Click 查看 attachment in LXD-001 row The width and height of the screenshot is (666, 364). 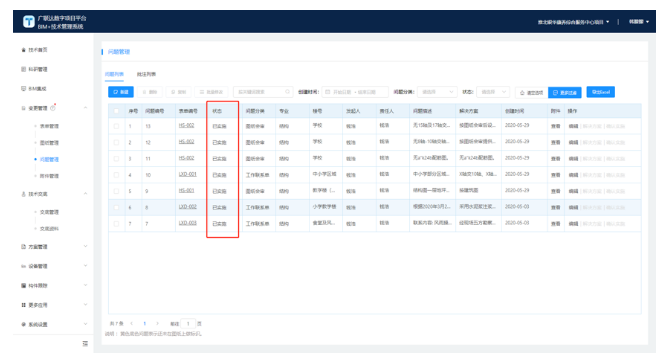pos(555,175)
